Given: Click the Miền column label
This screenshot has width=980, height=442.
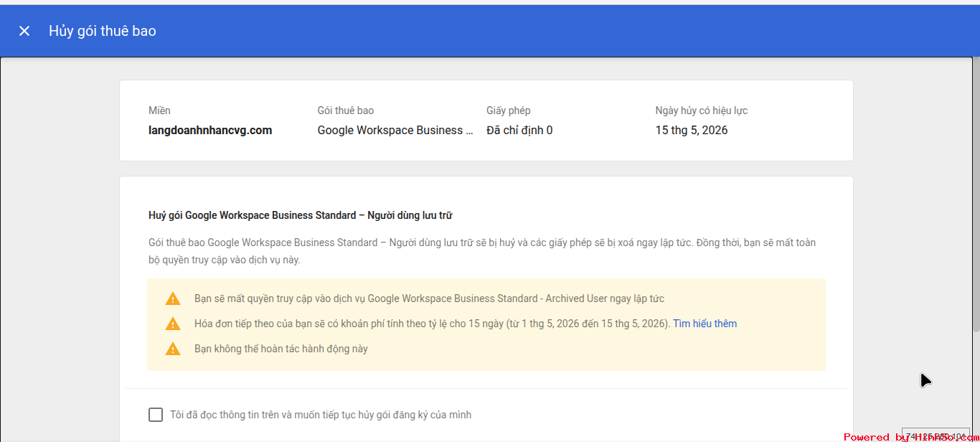Looking at the screenshot, I should (x=159, y=110).
